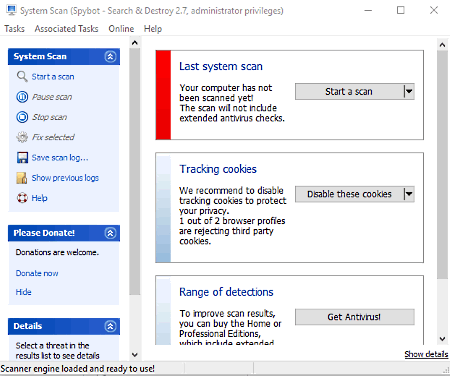This screenshot has width=450, height=376.
Task: Click the Stop scan circle icon
Action: (x=22, y=117)
